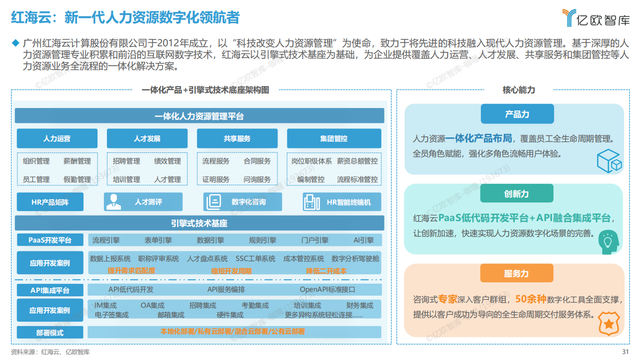Click the page number 31

click(626, 352)
